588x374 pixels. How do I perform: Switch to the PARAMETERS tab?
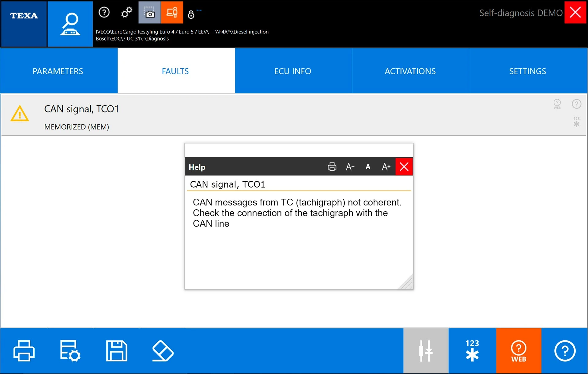click(58, 71)
